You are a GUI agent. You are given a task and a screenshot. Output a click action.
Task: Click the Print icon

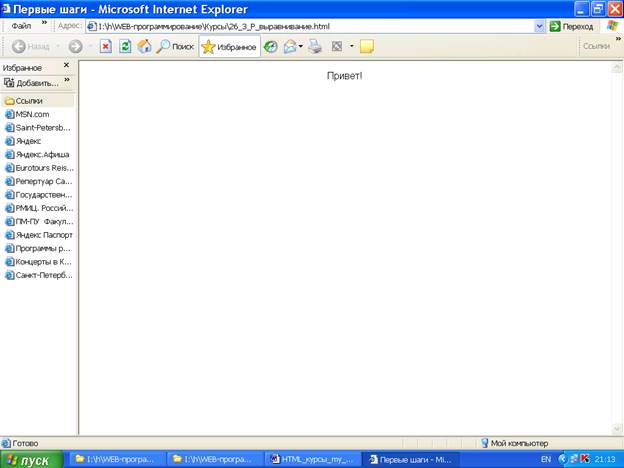pyautogui.click(x=315, y=47)
